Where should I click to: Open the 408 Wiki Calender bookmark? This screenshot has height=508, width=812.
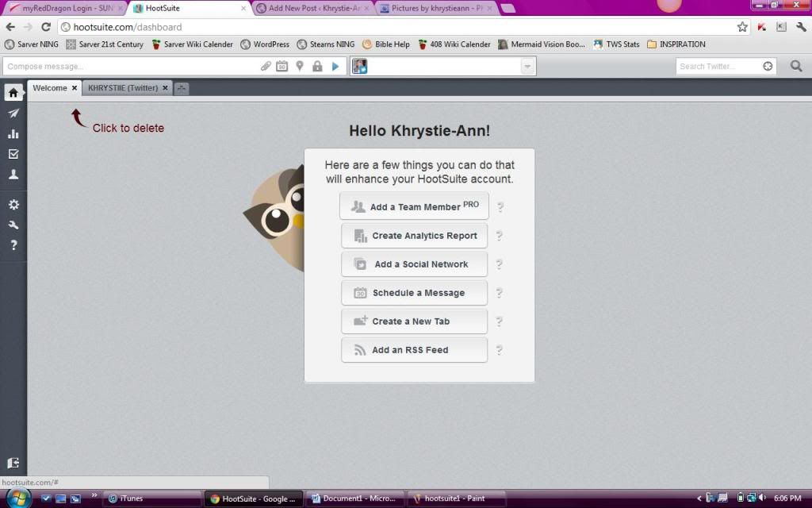tap(454, 44)
